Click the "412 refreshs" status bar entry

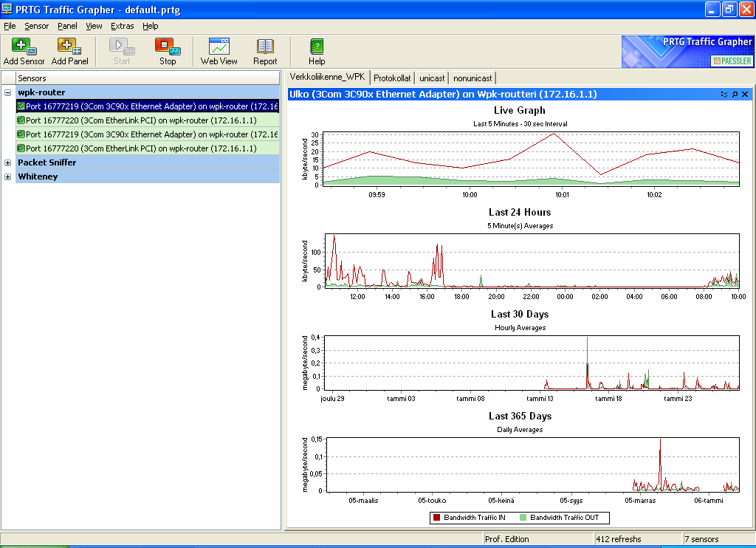pos(639,539)
